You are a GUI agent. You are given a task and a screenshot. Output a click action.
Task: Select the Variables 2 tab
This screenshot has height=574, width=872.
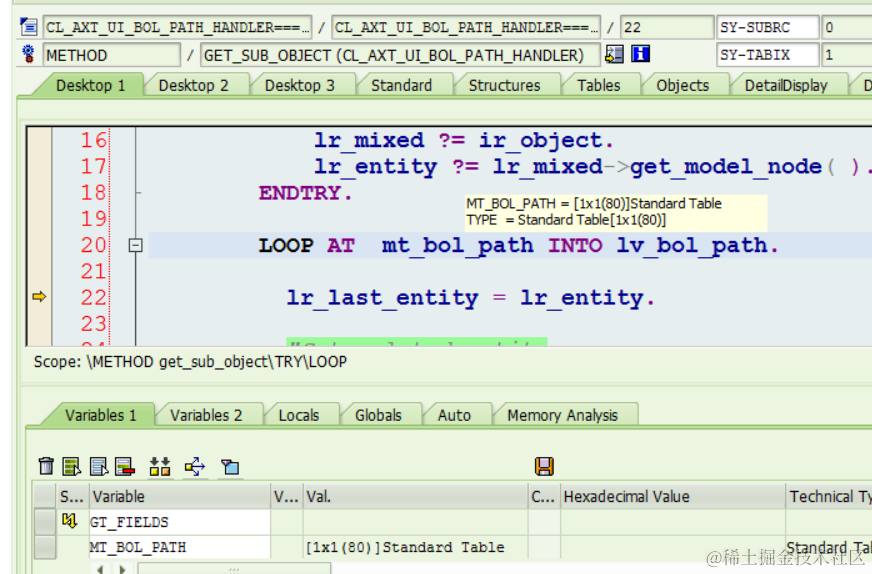pos(206,415)
